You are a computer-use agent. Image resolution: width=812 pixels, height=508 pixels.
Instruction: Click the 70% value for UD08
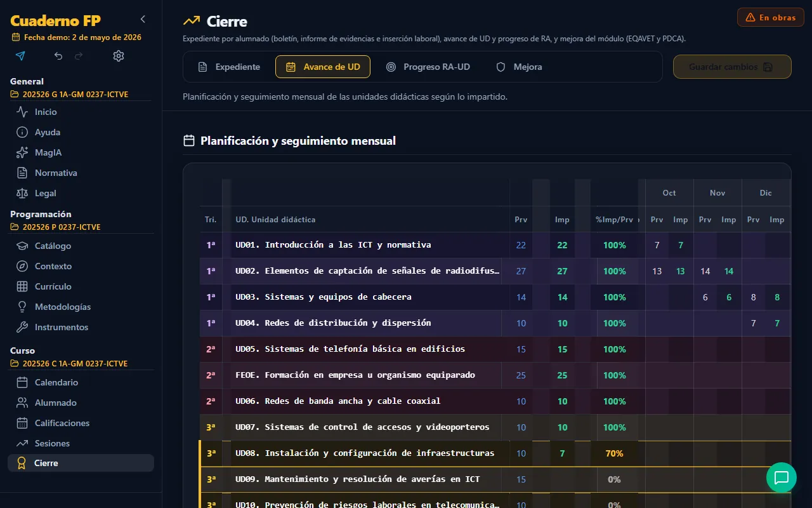(614, 453)
